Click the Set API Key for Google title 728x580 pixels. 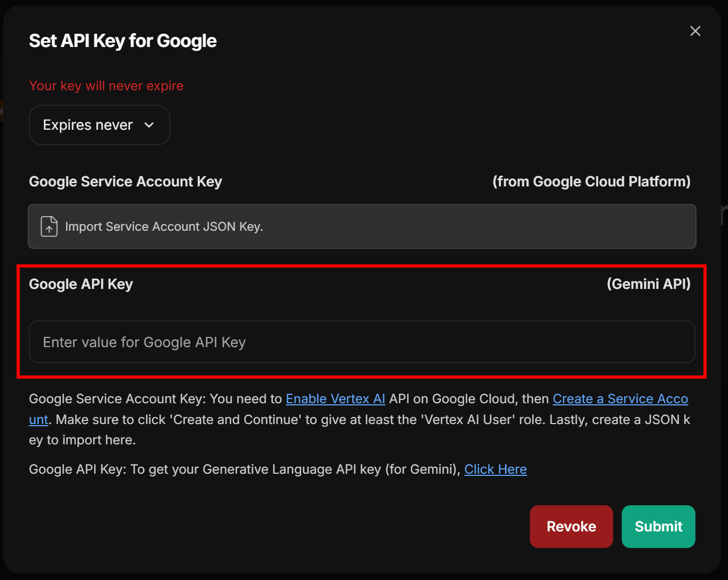click(x=122, y=40)
